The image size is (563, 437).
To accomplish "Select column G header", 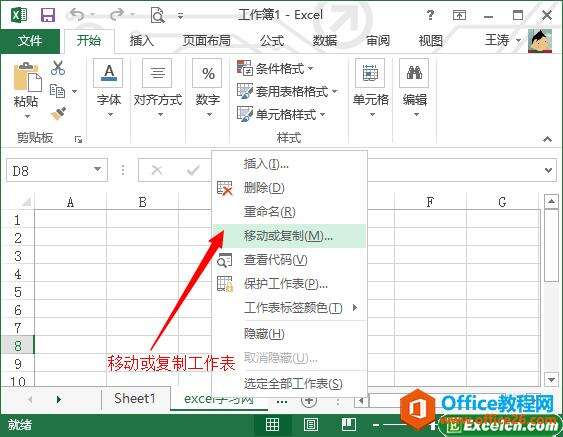I will [502, 202].
